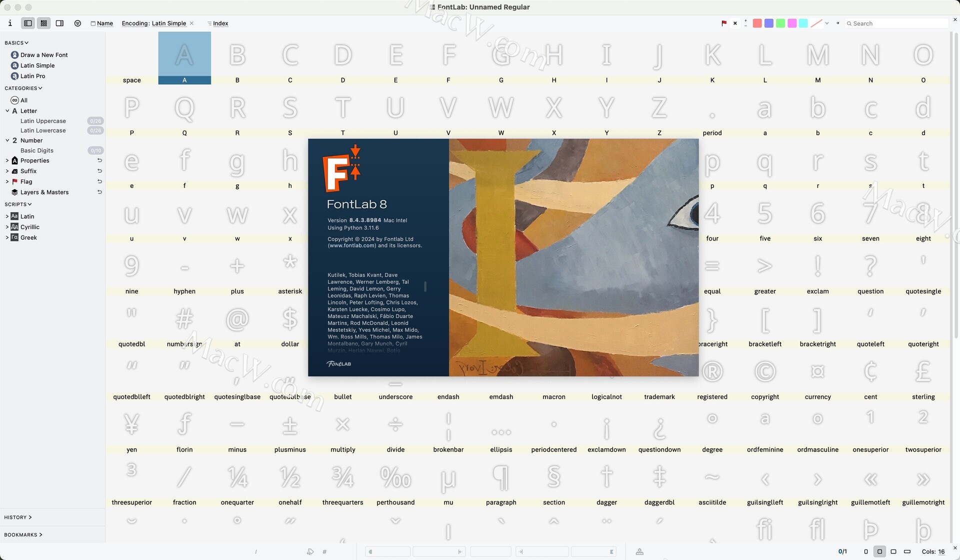Select the paragraph glyph cell
The width and height of the screenshot is (960, 560).
pos(501,480)
